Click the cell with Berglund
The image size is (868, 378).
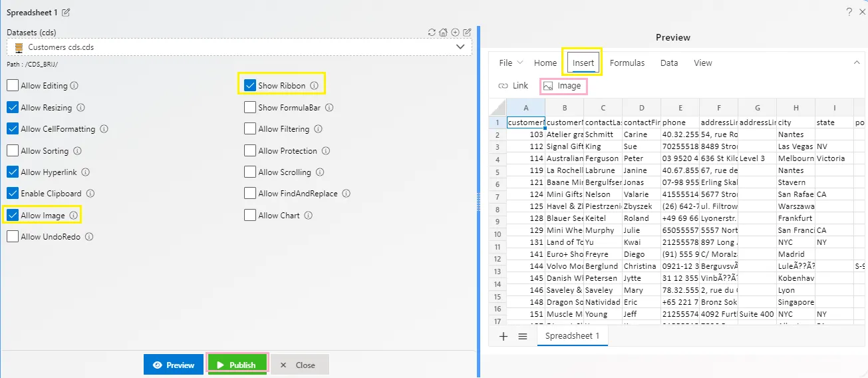click(603, 266)
